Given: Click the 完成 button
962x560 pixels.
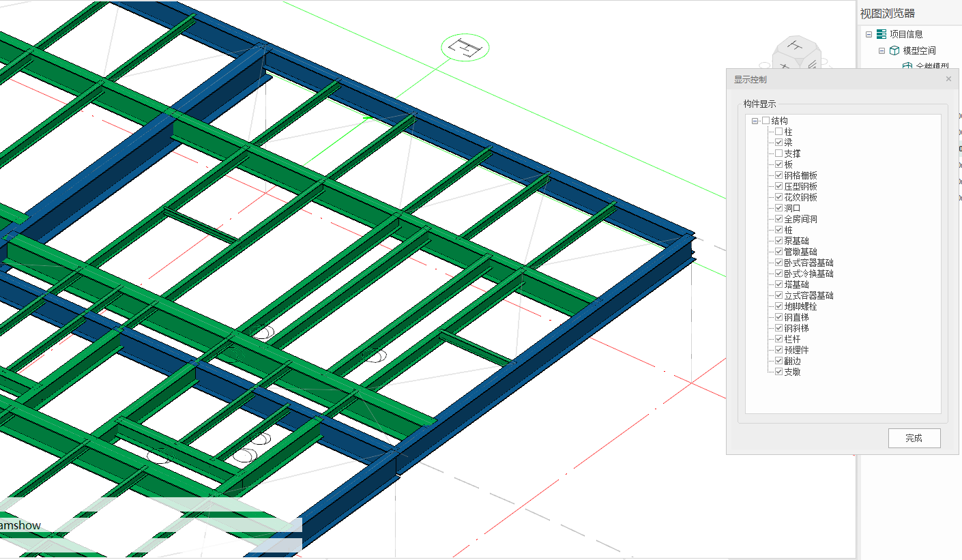Looking at the screenshot, I should pyautogui.click(x=914, y=438).
